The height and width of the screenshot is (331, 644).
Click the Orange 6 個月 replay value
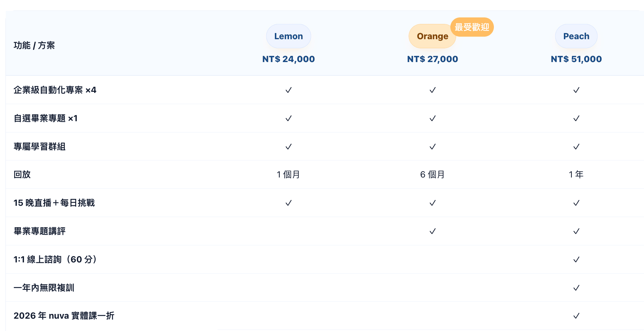click(432, 175)
